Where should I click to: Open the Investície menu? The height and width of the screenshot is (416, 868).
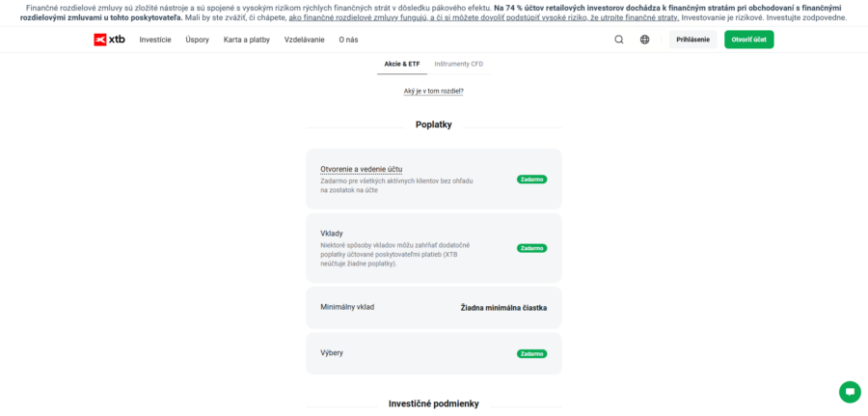155,40
